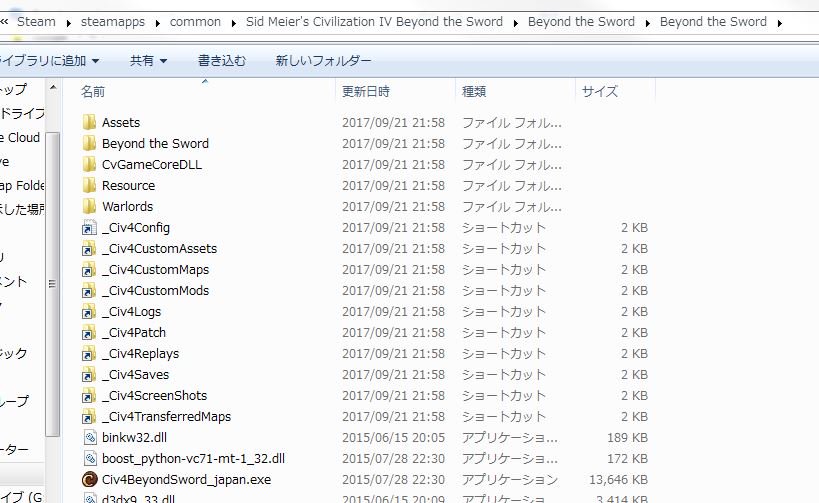This screenshot has height=503, width=819.
Task: Select the CvGameCoreDLL folder icon
Action: pyautogui.click(x=89, y=165)
